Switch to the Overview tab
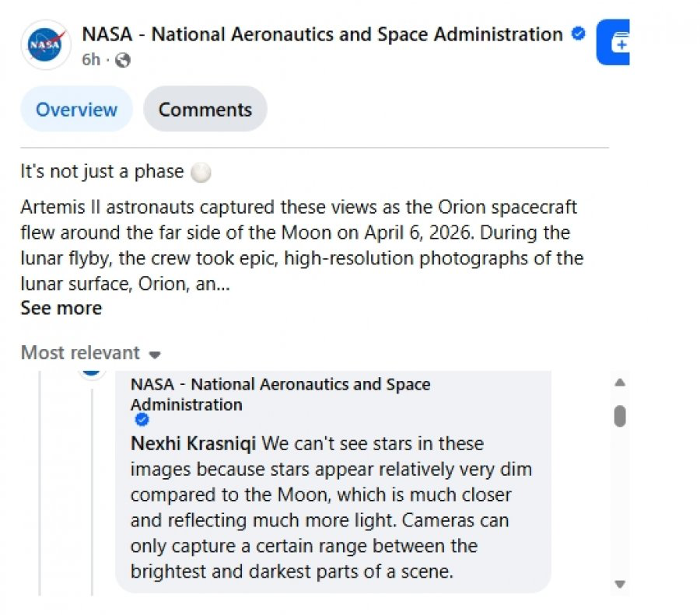The image size is (700, 615). click(x=76, y=110)
